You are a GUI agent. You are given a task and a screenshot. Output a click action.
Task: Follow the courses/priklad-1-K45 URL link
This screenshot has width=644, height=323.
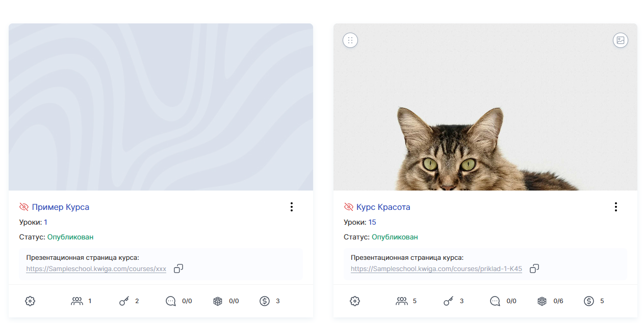[436, 269]
